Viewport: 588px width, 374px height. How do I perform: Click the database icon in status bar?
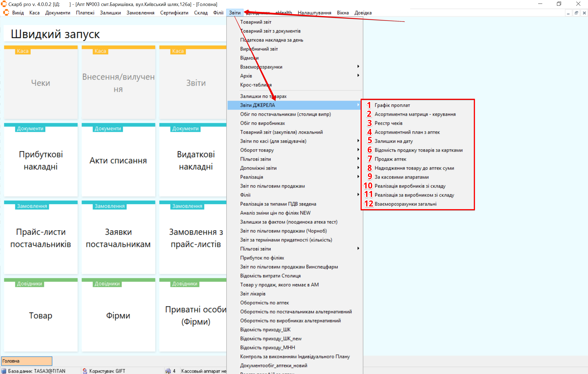(x=4, y=371)
